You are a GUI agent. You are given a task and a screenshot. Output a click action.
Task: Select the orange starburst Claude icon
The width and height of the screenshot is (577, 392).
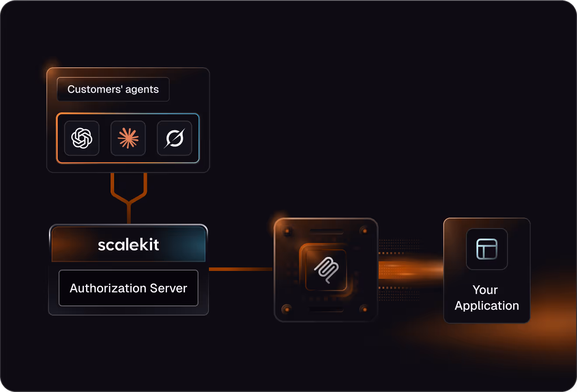(128, 138)
